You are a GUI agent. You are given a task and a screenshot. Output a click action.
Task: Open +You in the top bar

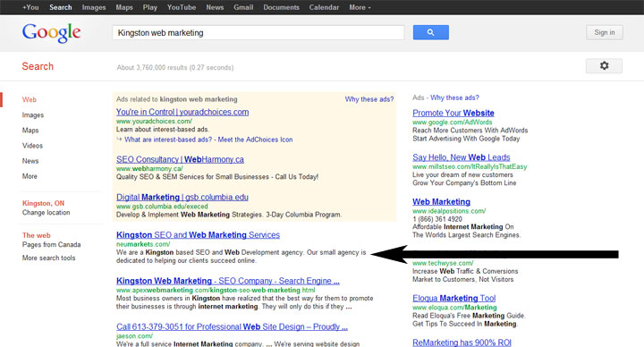click(30, 7)
